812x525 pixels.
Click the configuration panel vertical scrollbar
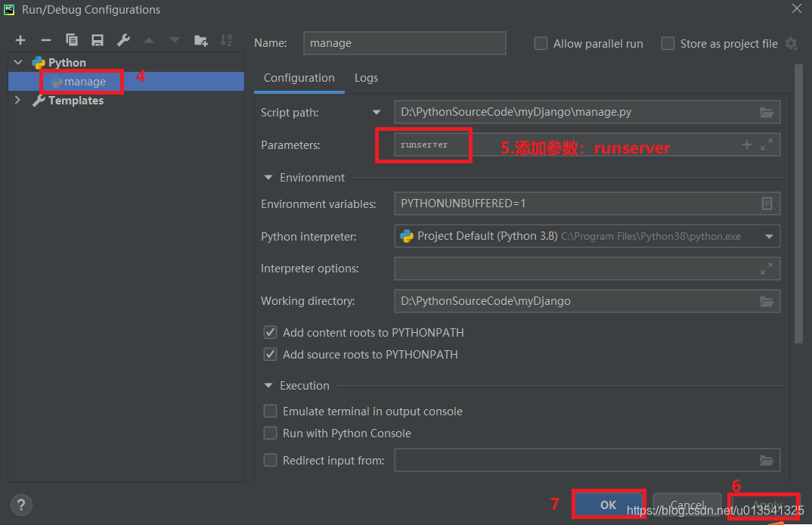[x=798, y=203]
